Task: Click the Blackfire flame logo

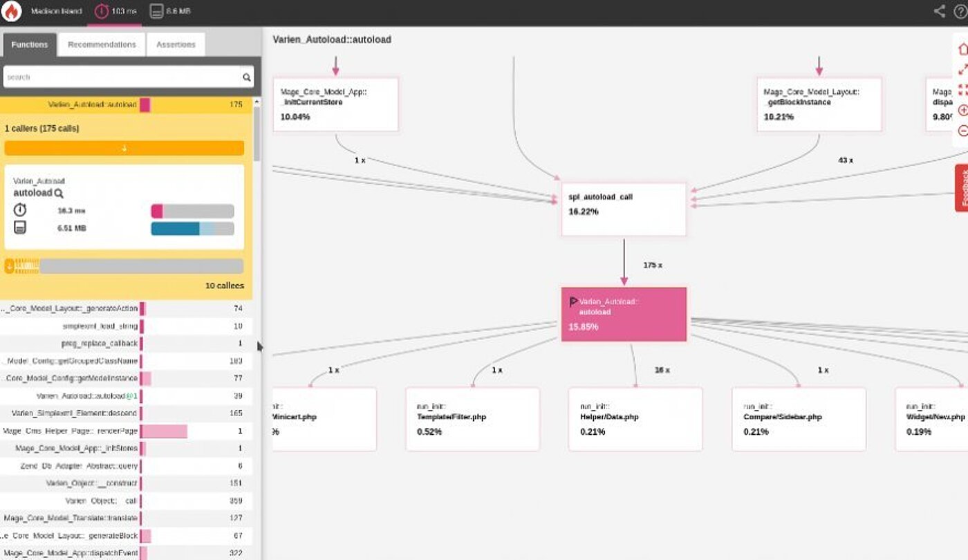Action: 12,11
